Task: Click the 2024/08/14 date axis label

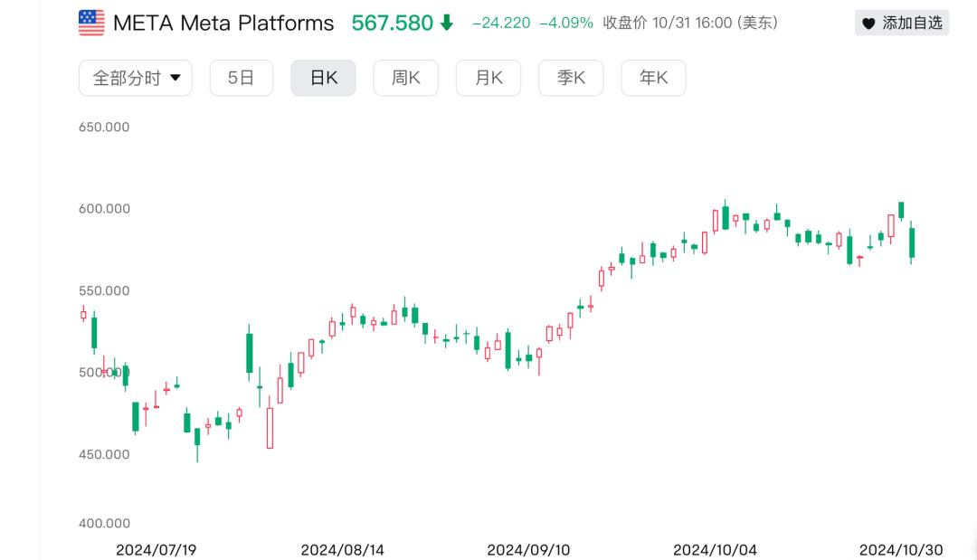Action: (x=343, y=550)
